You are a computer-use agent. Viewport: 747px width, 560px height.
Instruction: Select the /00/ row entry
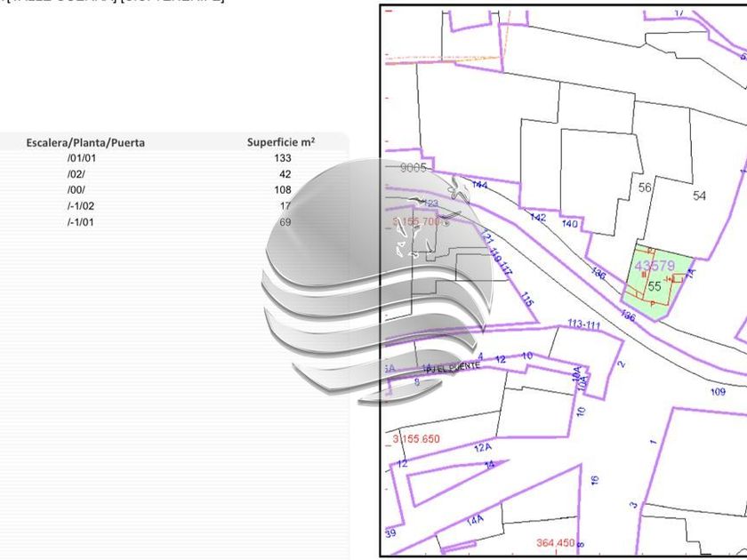(x=76, y=190)
